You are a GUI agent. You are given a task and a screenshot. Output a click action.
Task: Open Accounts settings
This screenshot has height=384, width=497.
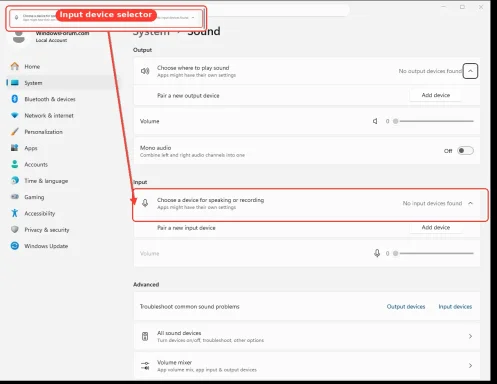(x=36, y=165)
